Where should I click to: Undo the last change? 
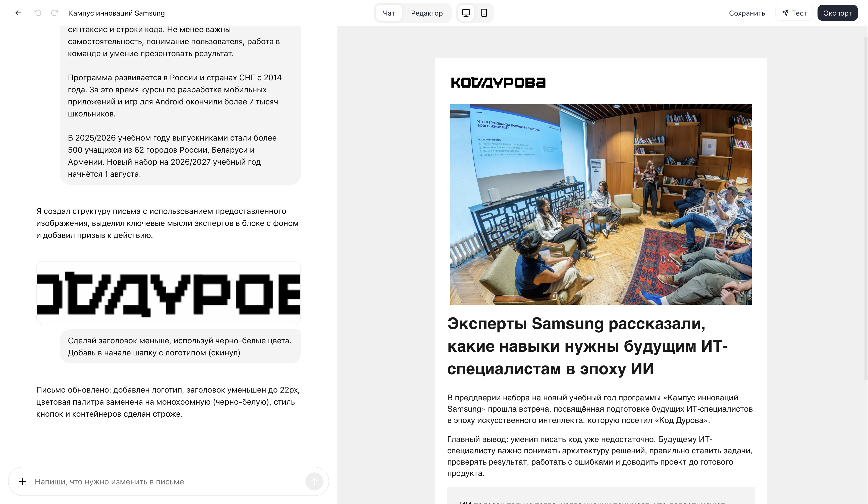tap(38, 13)
